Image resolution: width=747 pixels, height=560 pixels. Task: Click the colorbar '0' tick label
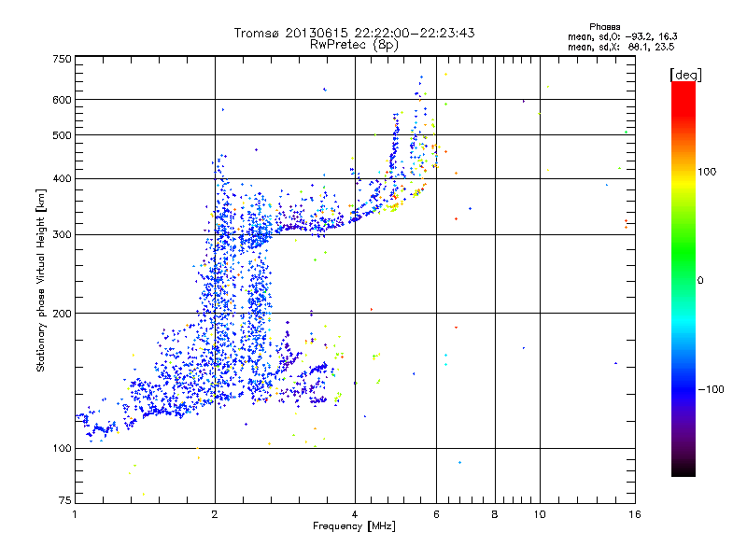(700, 281)
